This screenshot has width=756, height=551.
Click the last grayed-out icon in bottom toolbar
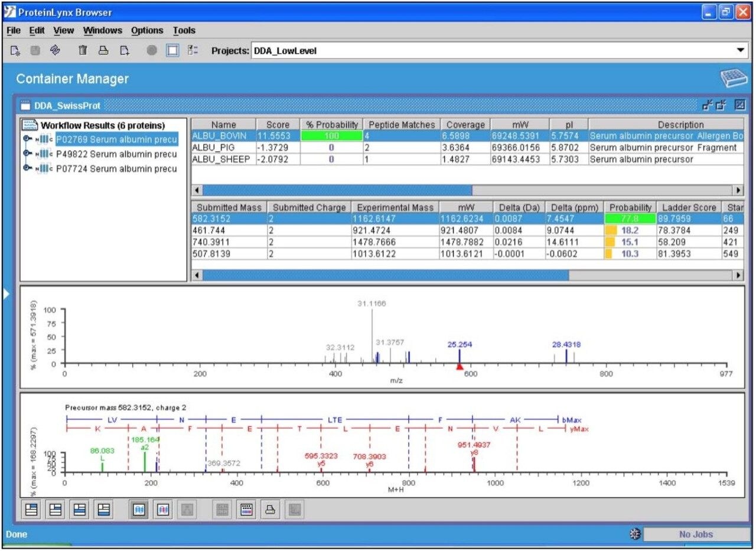pos(294,510)
